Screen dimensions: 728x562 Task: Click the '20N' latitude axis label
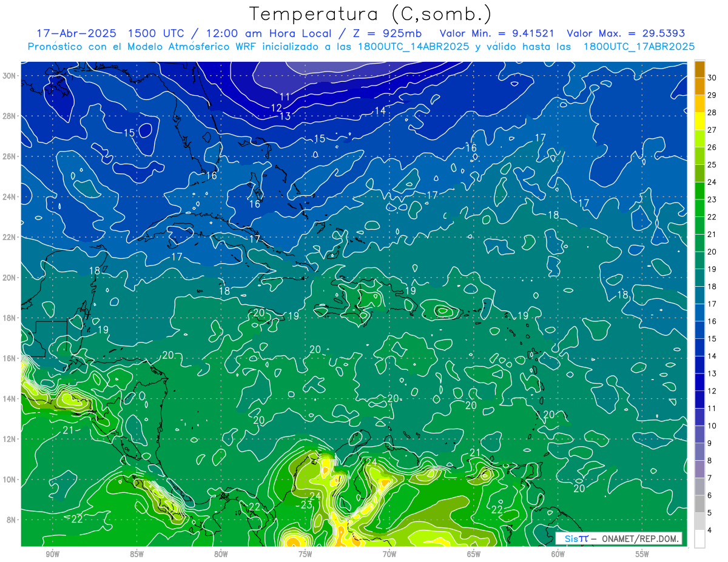9,278
